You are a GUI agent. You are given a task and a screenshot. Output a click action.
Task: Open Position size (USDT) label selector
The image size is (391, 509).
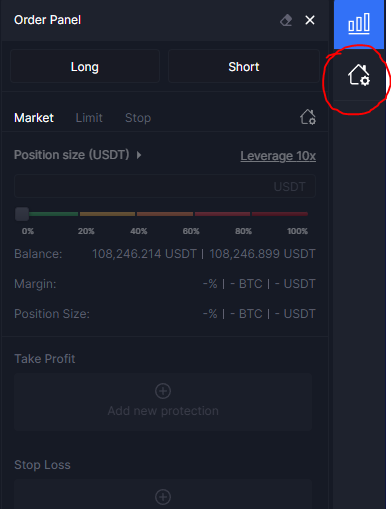click(x=71, y=155)
